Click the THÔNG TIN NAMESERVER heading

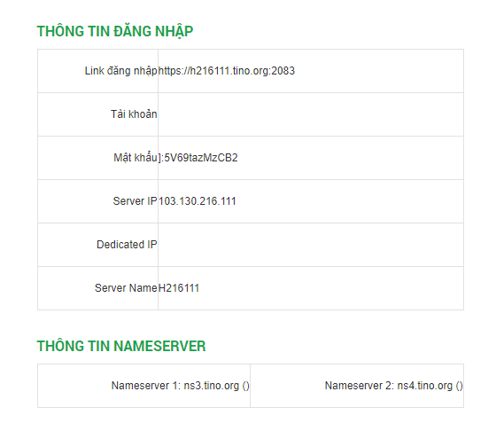(x=121, y=347)
